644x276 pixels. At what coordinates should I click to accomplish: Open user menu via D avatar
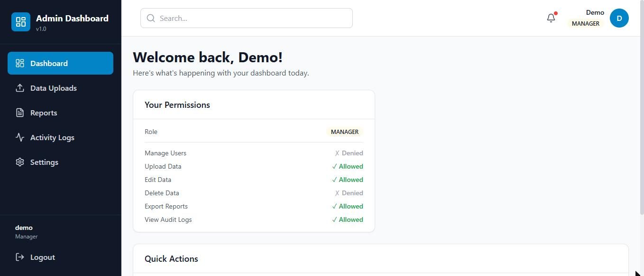(x=619, y=18)
